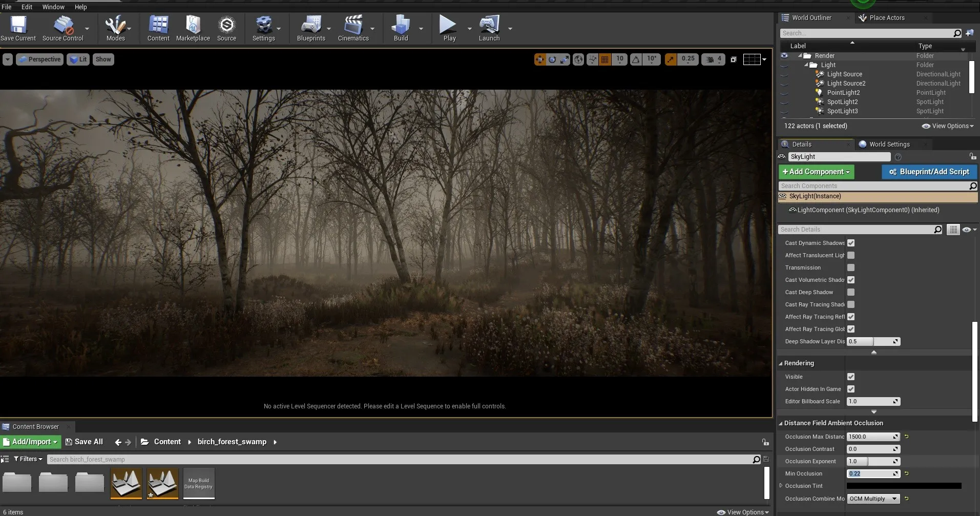Open the Window menu
980x516 pixels.
(53, 7)
